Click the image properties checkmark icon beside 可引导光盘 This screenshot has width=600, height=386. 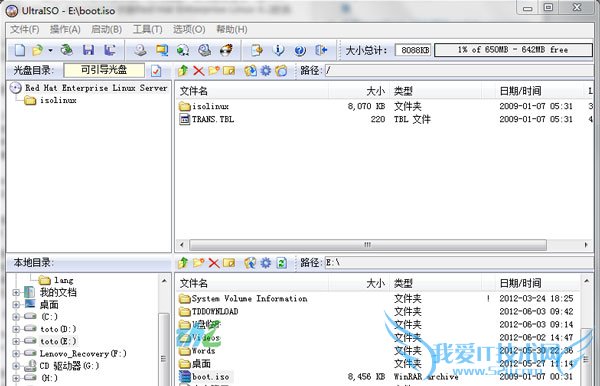click(x=156, y=71)
